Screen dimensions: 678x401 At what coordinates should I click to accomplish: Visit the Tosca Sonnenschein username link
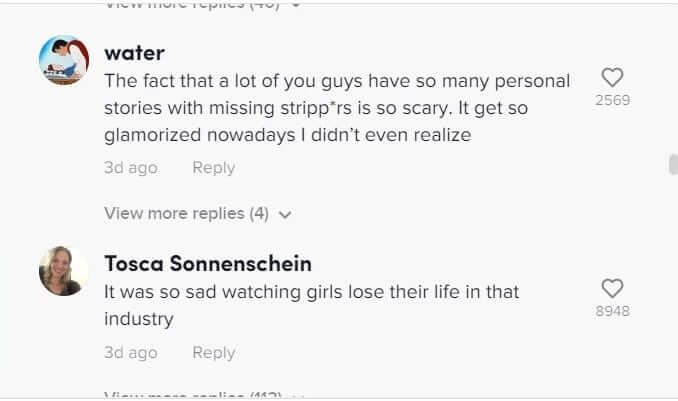[x=207, y=264]
